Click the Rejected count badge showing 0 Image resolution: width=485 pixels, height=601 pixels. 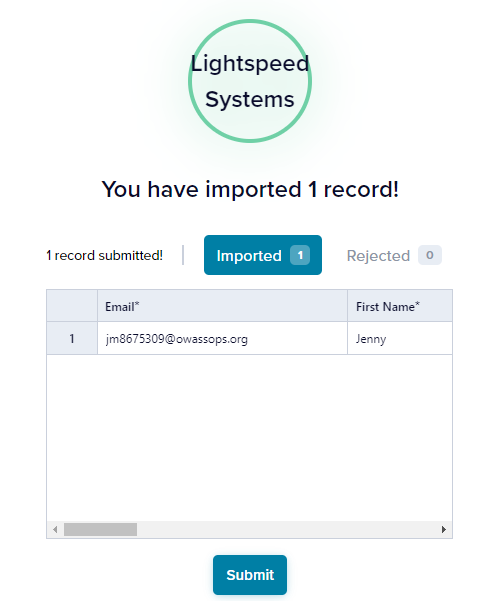pyautogui.click(x=430, y=255)
